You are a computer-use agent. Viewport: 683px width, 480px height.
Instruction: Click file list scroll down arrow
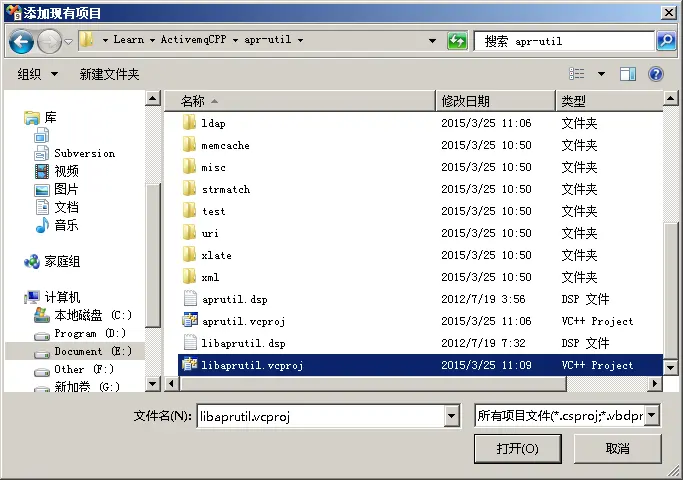click(x=670, y=368)
